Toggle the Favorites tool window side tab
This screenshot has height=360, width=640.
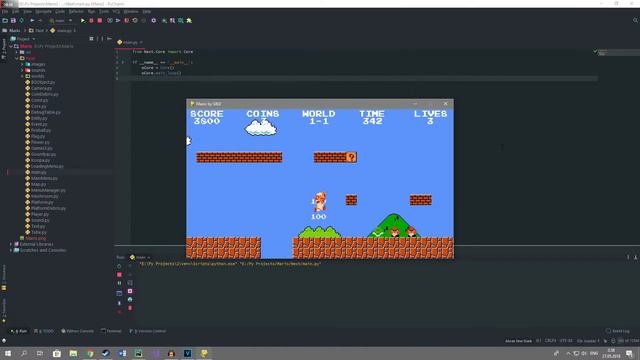coord(4,310)
